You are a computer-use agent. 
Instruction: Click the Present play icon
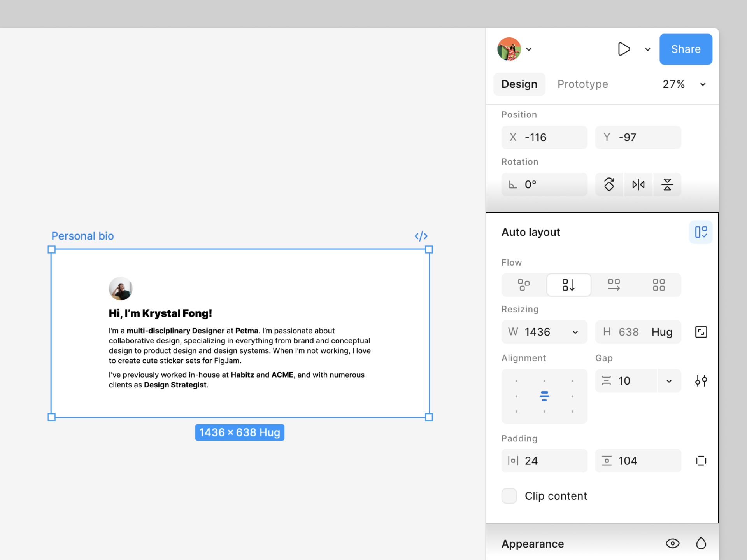point(624,49)
